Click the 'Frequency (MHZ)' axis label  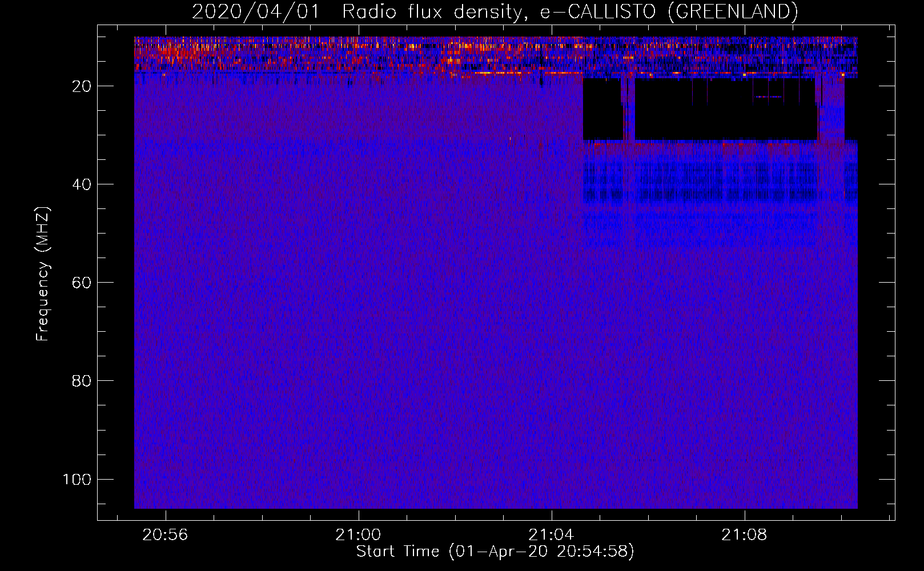pyautogui.click(x=43, y=274)
